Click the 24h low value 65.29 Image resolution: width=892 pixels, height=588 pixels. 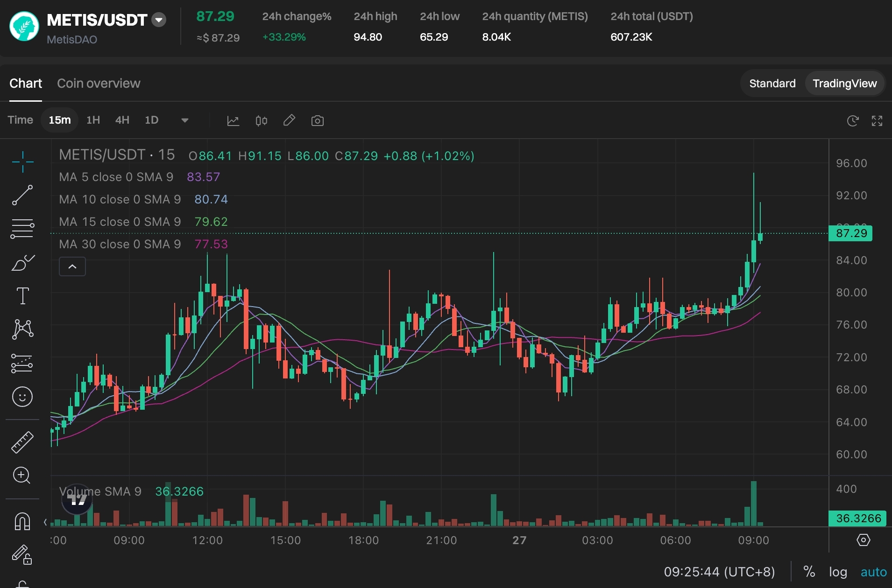click(434, 37)
